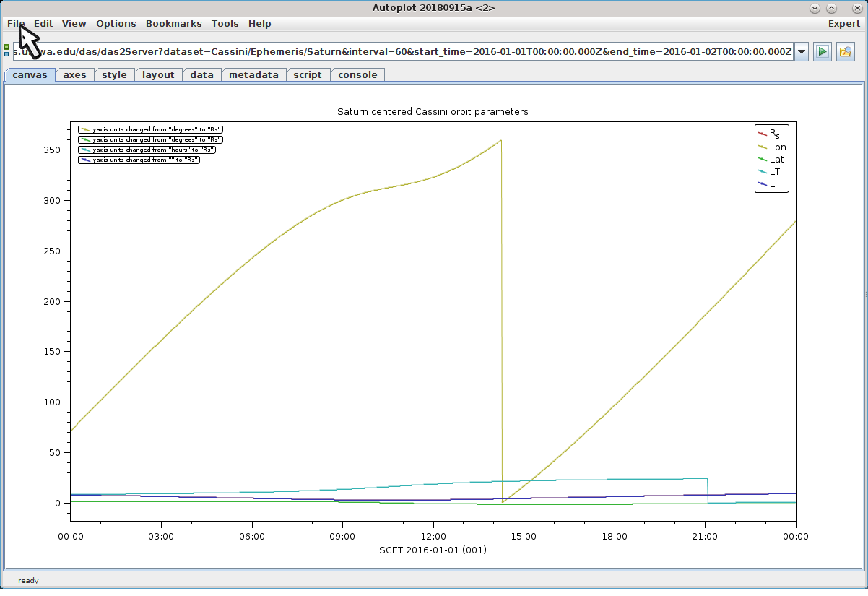
Task: Expand the address bar history dropdown arrow
Action: coord(801,51)
